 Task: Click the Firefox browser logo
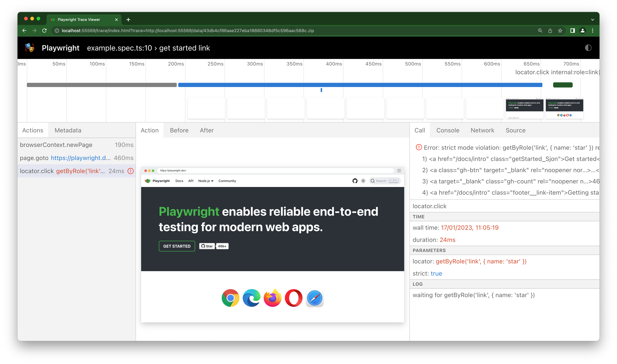coord(272,298)
